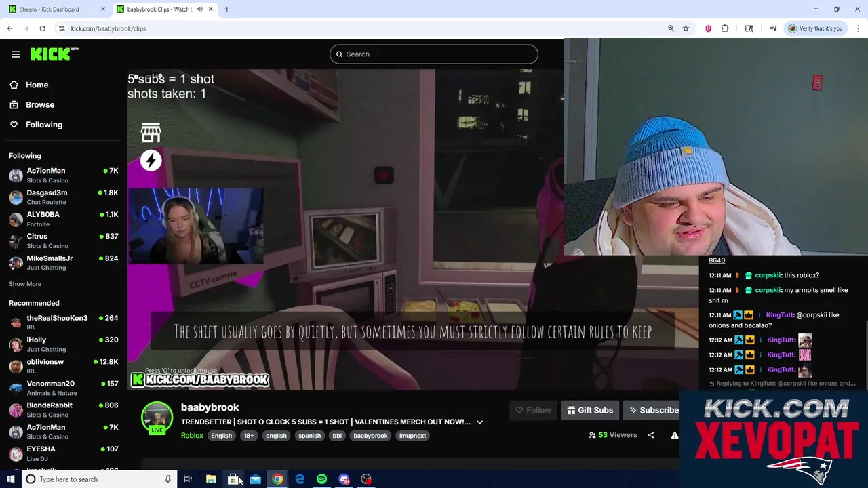Open Chrome extensions puzzle icon
Image resolution: width=868 pixels, height=488 pixels.
coord(725,28)
